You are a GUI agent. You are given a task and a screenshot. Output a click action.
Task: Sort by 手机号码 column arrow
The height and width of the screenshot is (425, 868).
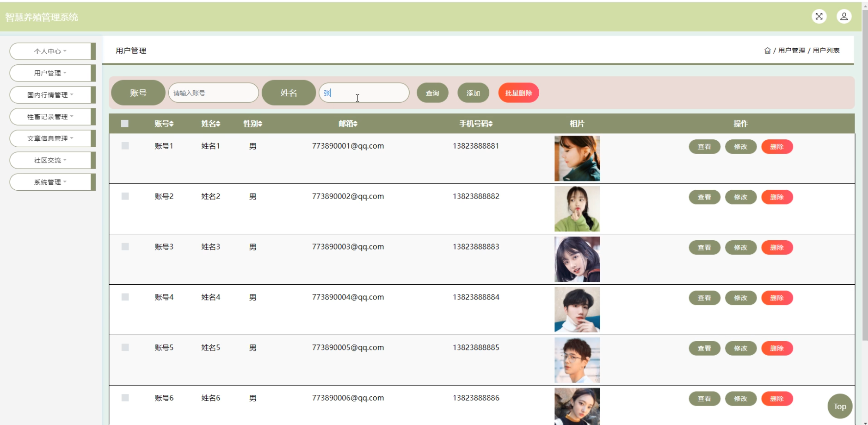(x=491, y=124)
